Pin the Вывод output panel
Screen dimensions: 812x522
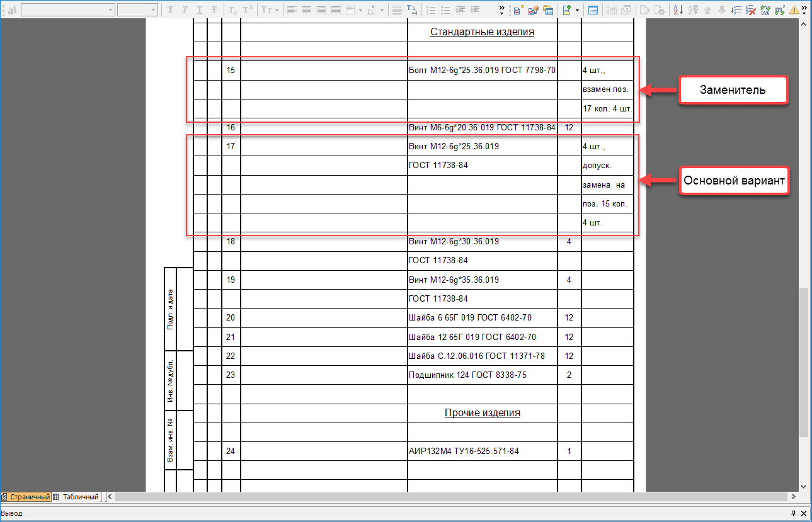[x=793, y=514]
